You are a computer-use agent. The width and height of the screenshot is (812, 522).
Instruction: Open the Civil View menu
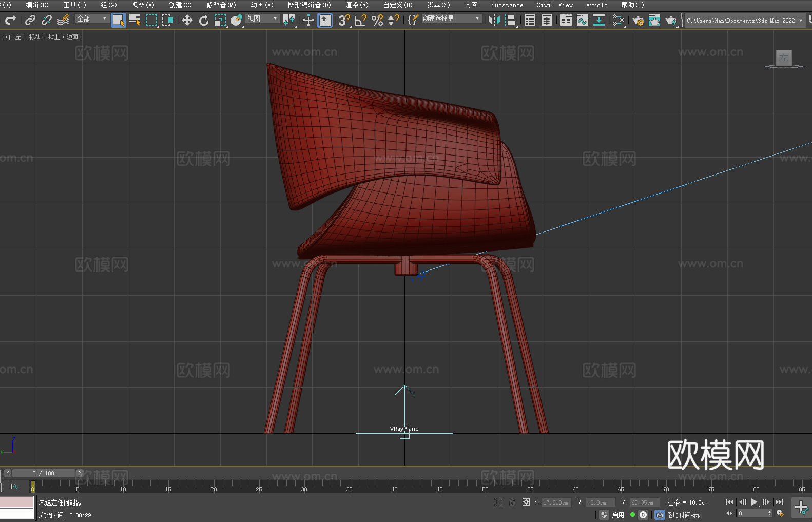554,5
